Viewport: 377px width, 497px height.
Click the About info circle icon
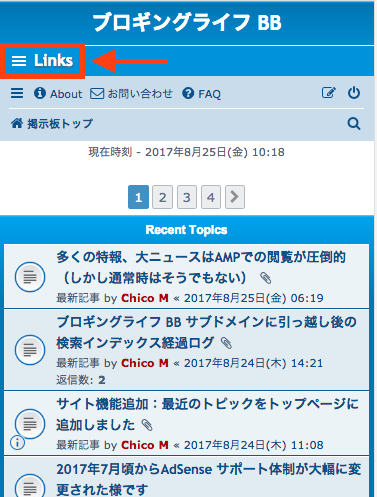pyautogui.click(x=40, y=93)
